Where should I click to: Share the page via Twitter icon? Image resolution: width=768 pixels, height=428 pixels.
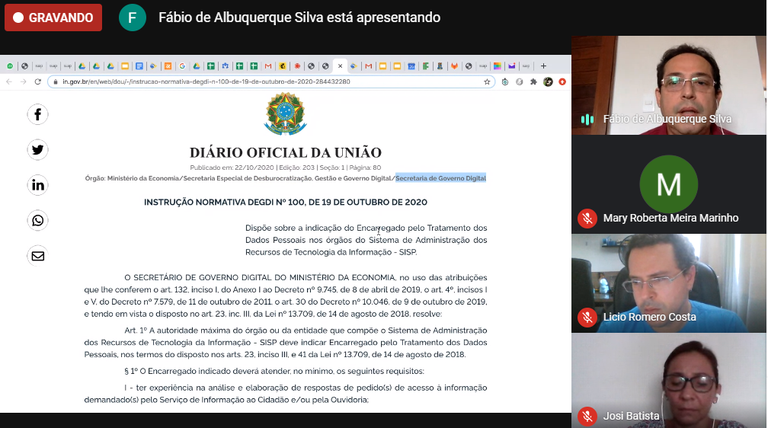[x=38, y=150]
